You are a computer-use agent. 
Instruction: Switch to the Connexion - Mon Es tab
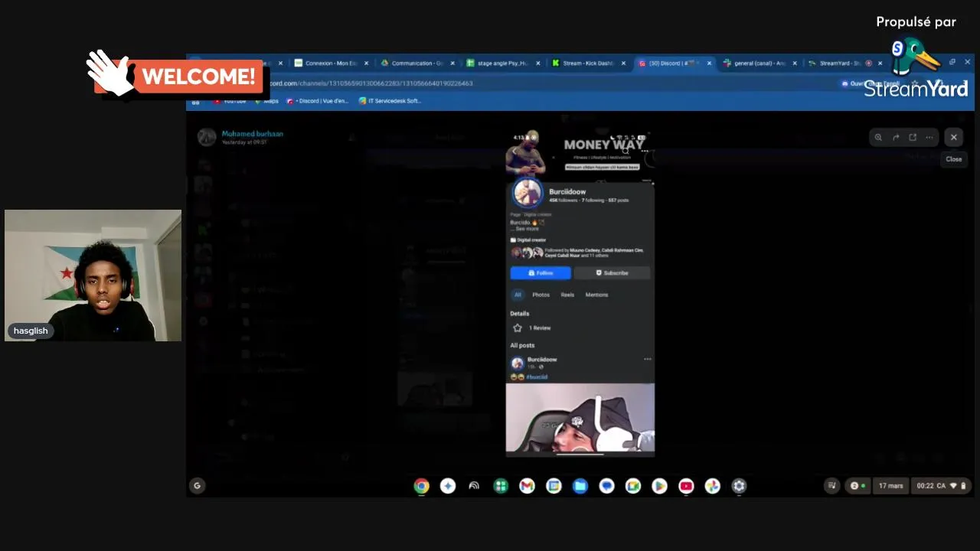[x=331, y=64]
